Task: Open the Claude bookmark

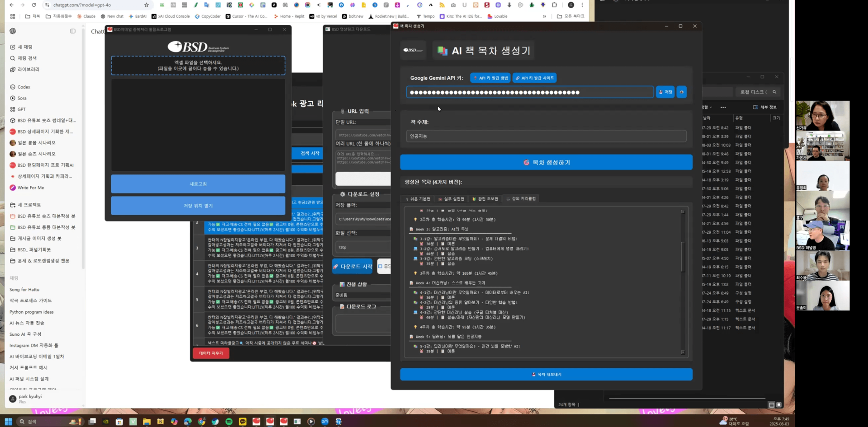Action: click(86, 16)
